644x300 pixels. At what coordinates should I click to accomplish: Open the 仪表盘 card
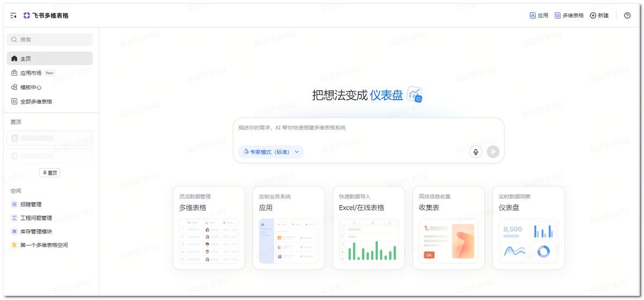(529, 228)
